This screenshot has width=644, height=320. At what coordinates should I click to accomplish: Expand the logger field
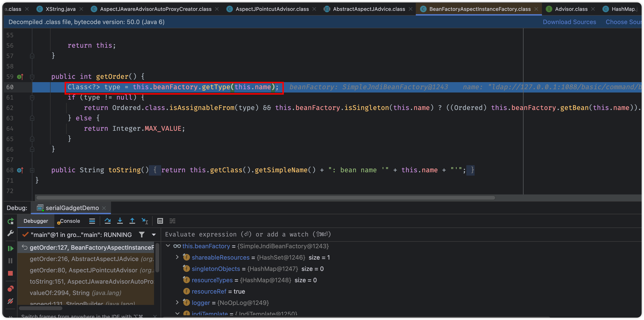coord(177,303)
